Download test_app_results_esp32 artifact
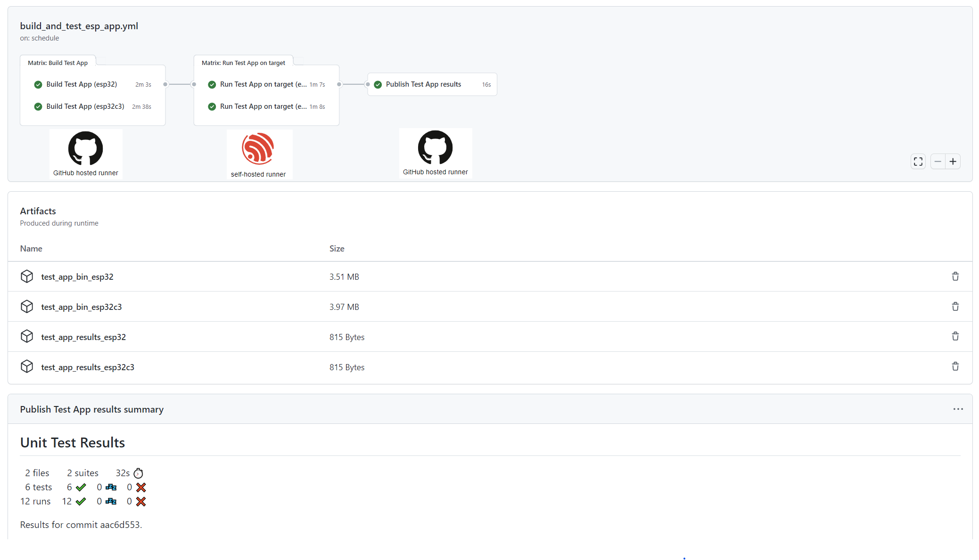The image size is (979, 560). tap(83, 337)
